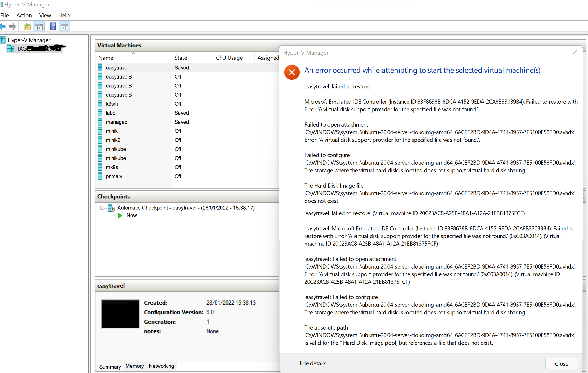Toggle the Show/Hide Console Tree pane
Viewport: 588px width, 373px height.
(39, 26)
